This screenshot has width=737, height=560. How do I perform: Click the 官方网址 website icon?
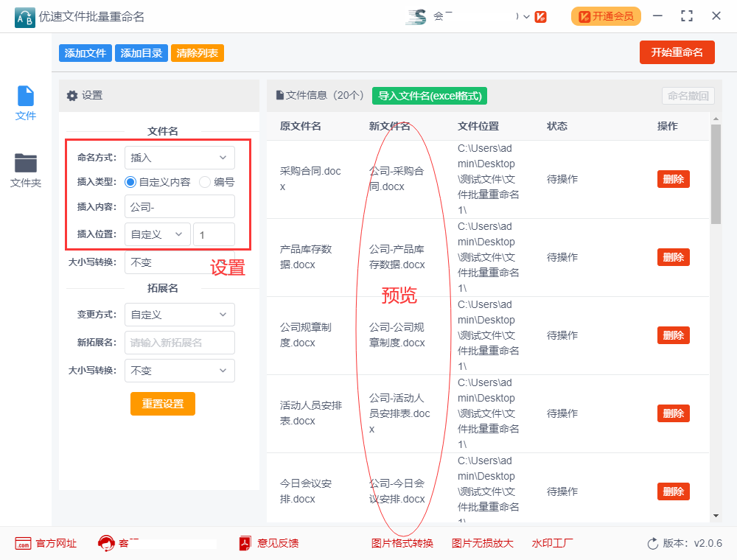pos(23,544)
